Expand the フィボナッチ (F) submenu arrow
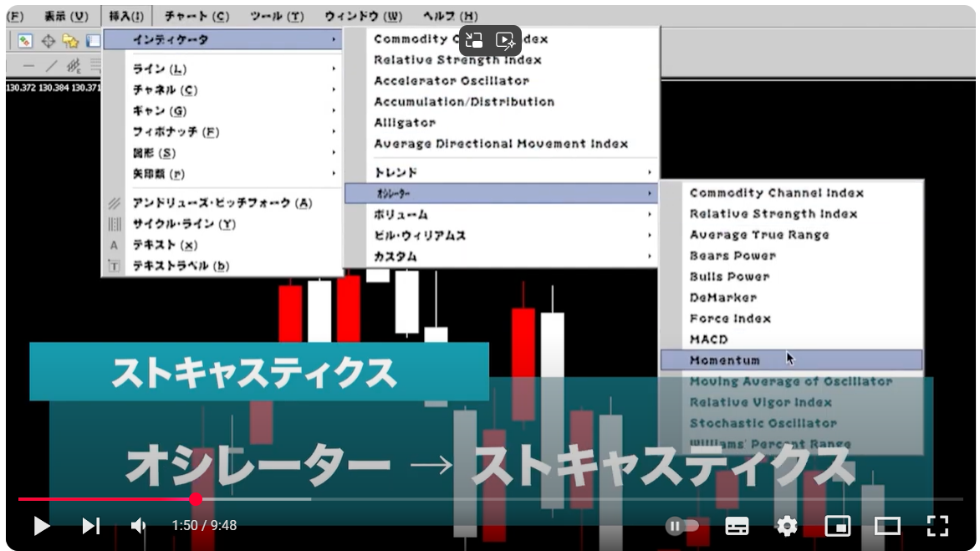 (x=334, y=132)
